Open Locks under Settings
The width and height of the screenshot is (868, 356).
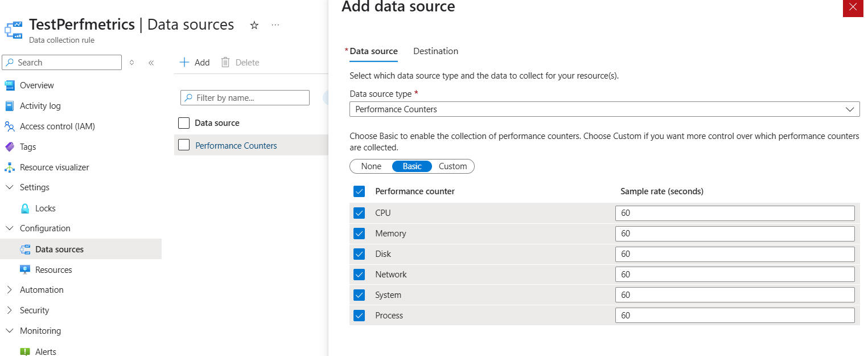pos(46,208)
